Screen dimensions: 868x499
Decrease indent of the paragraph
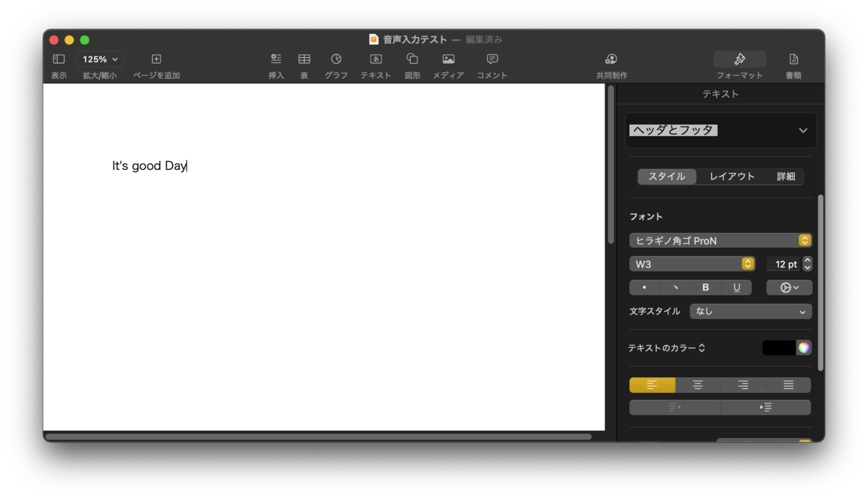[675, 407]
